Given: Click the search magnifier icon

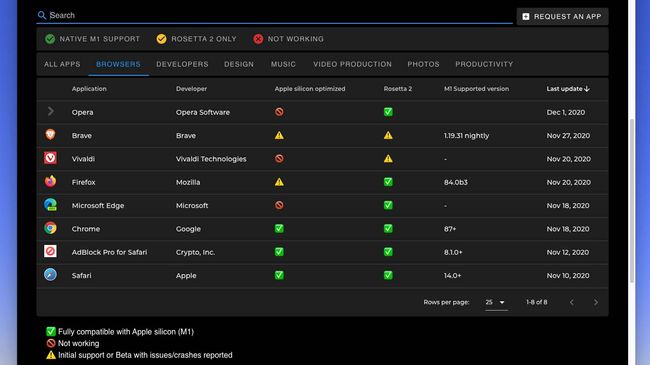Looking at the screenshot, I should 41,15.
